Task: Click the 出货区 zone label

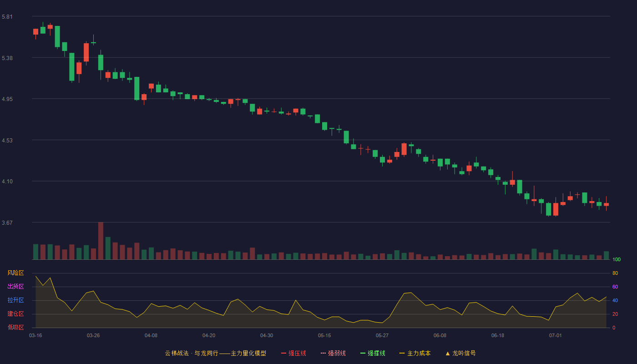Action: click(15, 287)
